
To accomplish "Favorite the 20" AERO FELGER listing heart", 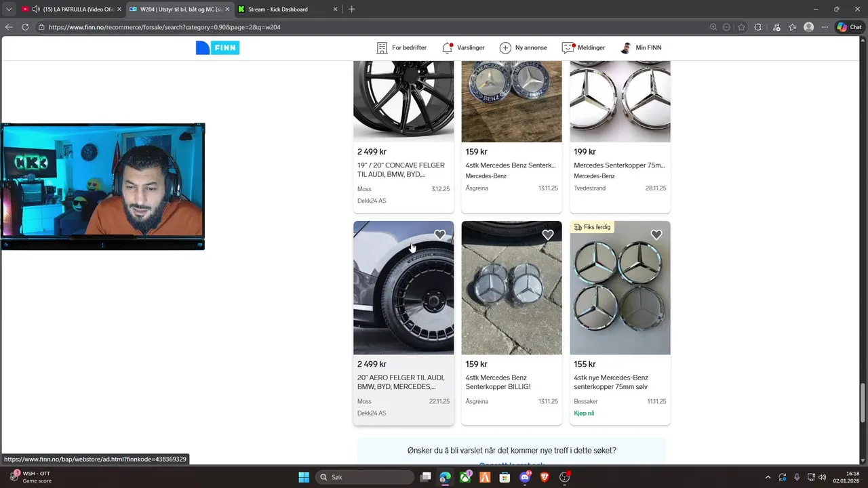I will (439, 235).
